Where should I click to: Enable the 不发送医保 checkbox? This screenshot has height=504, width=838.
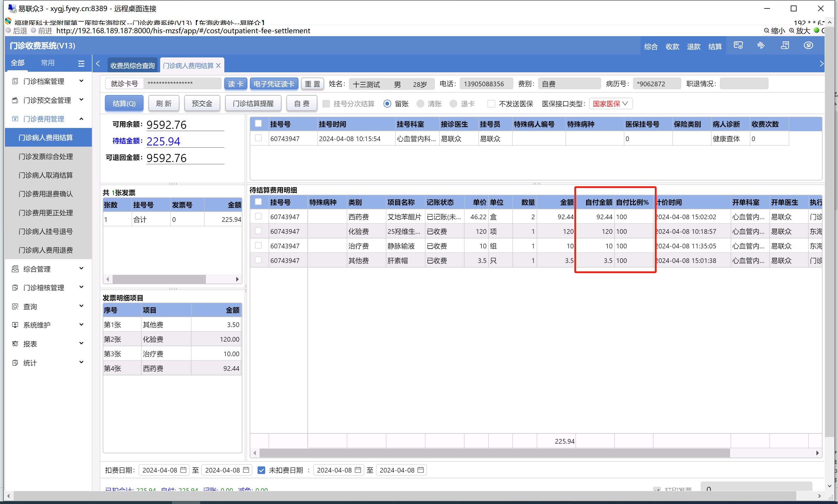click(x=491, y=103)
